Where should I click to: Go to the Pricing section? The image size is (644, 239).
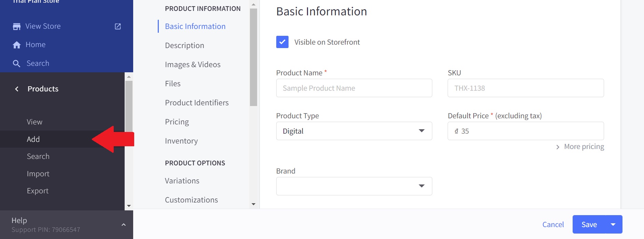(x=177, y=122)
